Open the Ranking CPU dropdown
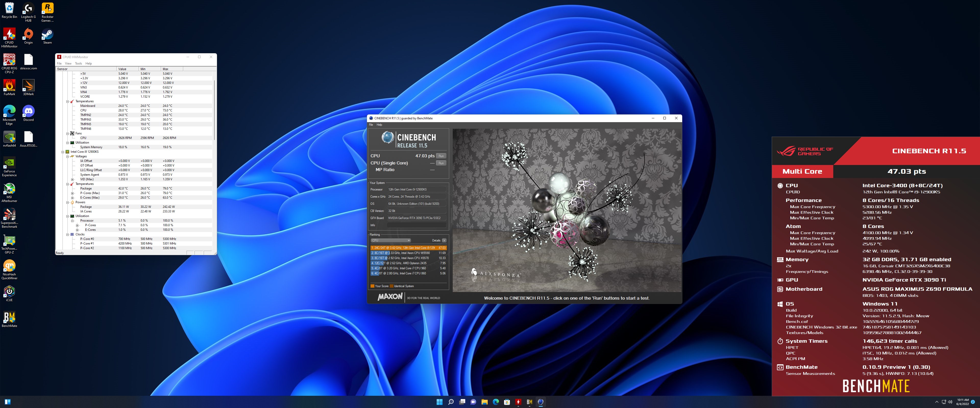980x408 pixels. click(391, 240)
